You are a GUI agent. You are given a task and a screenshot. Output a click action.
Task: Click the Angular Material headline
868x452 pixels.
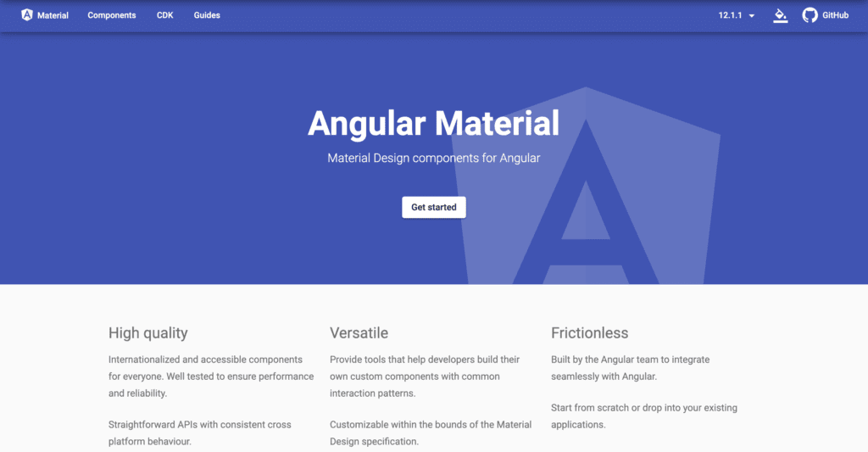click(434, 123)
